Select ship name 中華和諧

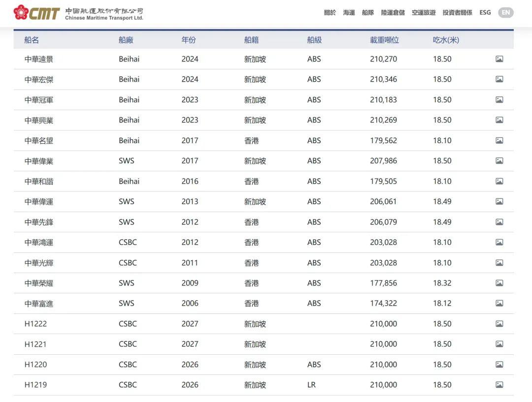39,182
